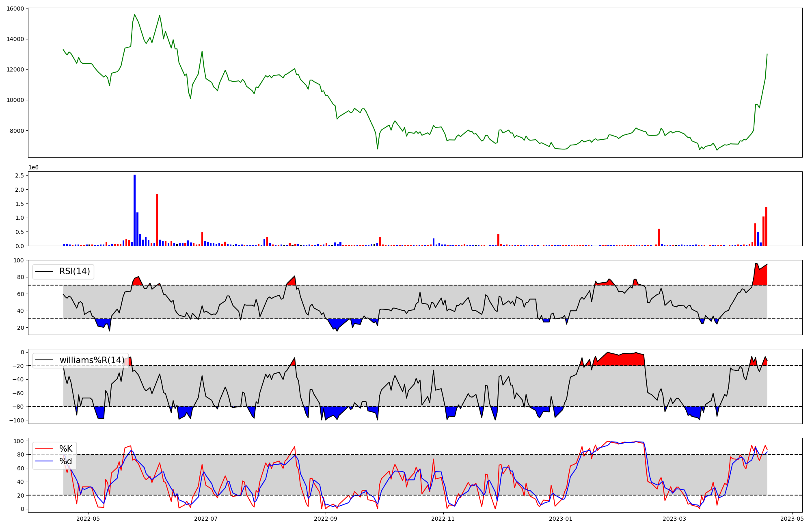Screen dimensions: 812x528
Task: Click the 1e6 volume scale label
Action: coord(33,167)
